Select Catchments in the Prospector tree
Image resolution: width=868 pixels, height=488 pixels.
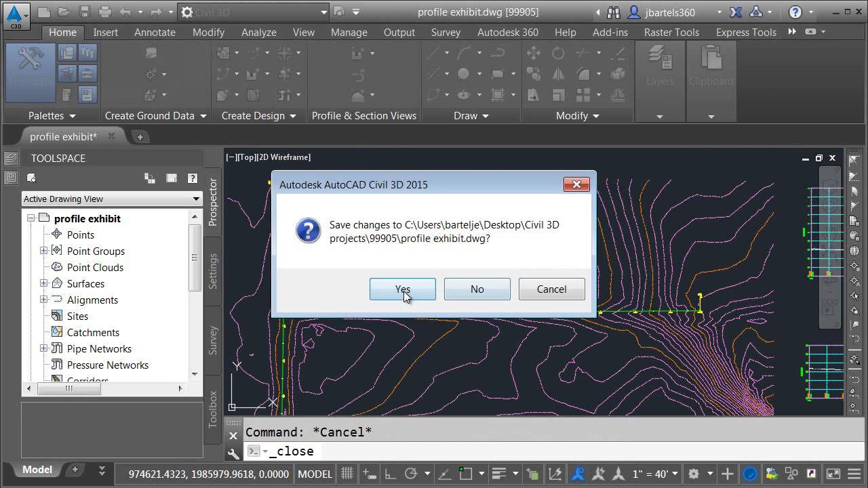pos(93,332)
